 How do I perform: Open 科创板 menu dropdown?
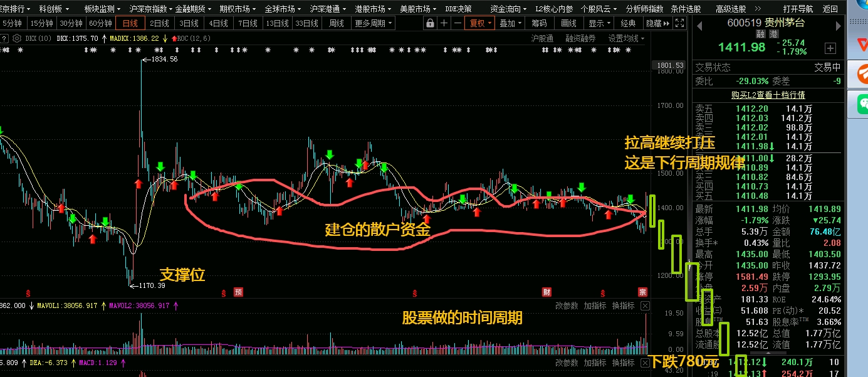click(55, 9)
